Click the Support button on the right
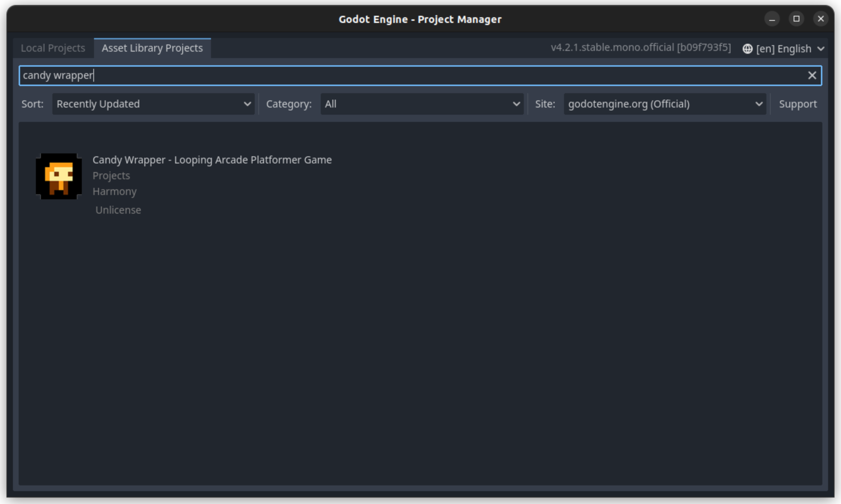The width and height of the screenshot is (841, 504). pos(798,104)
